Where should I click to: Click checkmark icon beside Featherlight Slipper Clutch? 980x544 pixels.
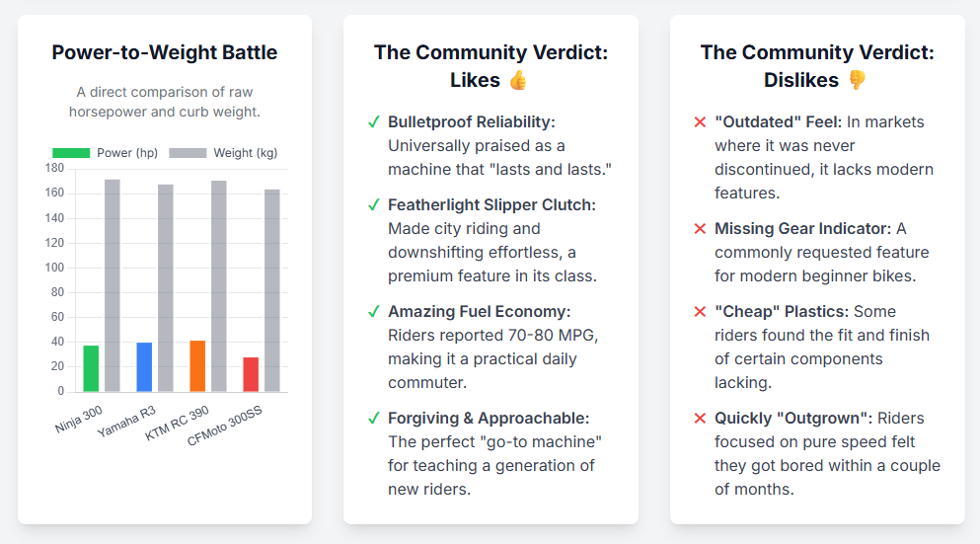coord(374,205)
